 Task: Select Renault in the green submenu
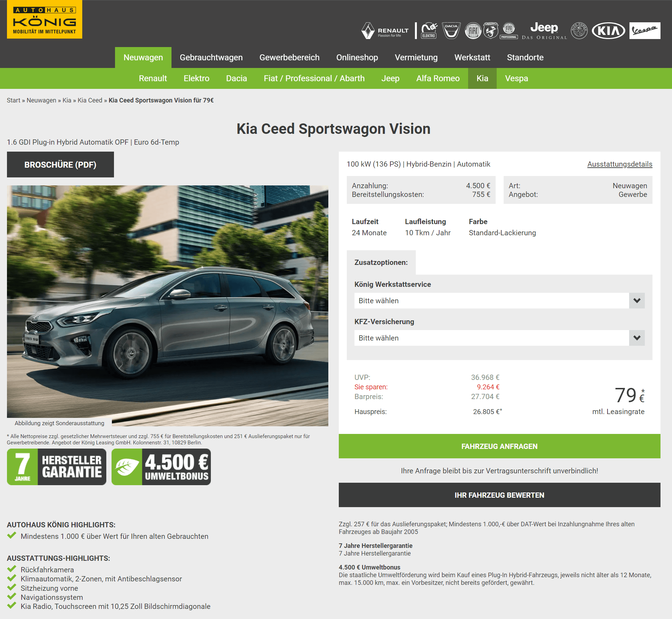[153, 78]
